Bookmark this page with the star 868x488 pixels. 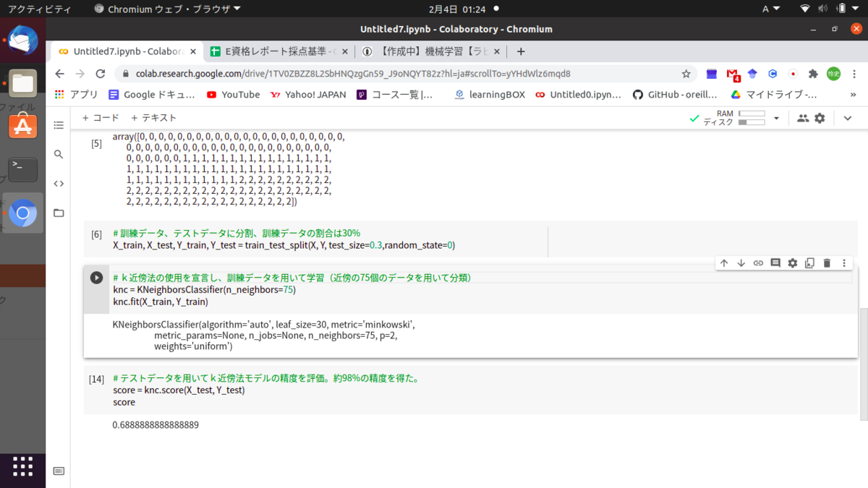[x=686, y=74]
